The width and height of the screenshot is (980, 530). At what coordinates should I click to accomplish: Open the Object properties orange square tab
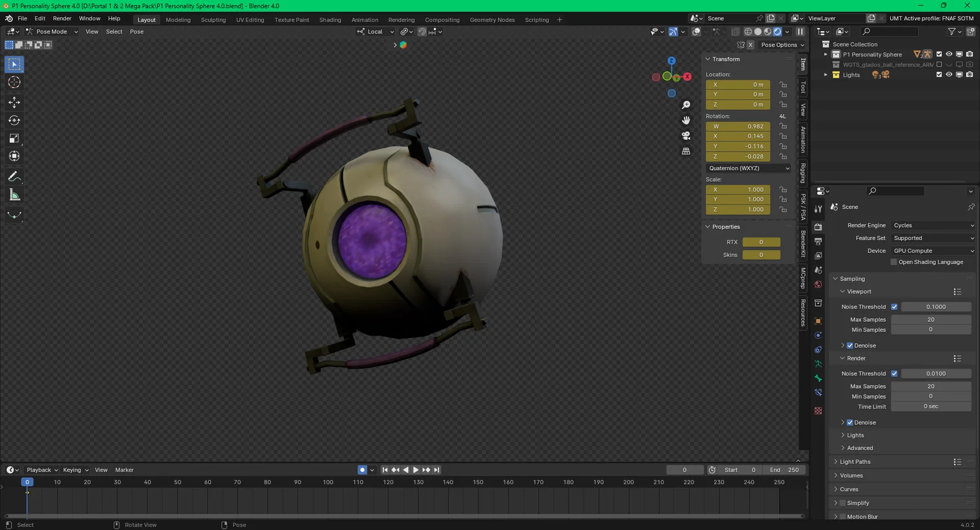pyautogui.click(x=818, y=321)
